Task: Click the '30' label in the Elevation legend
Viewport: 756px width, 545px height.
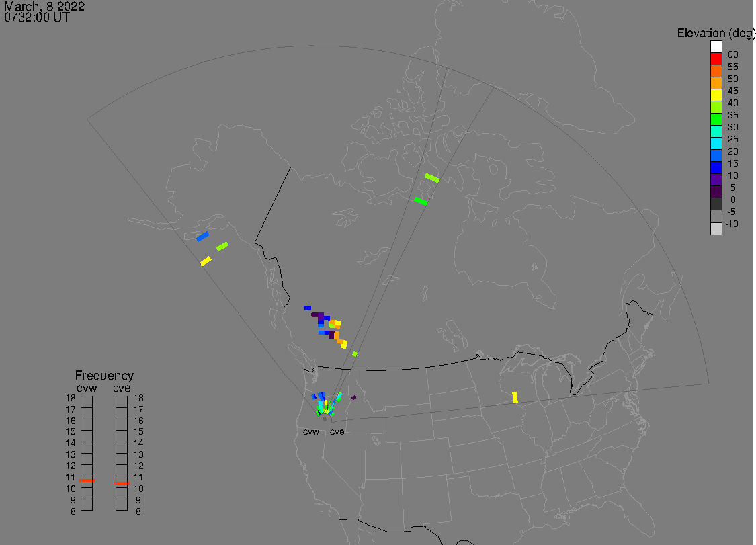Action: 733,127
